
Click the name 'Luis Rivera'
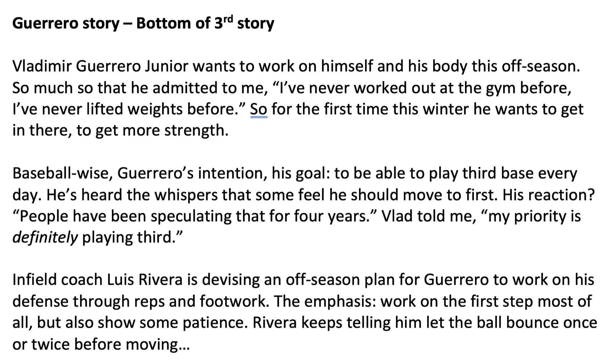(145, 280)
